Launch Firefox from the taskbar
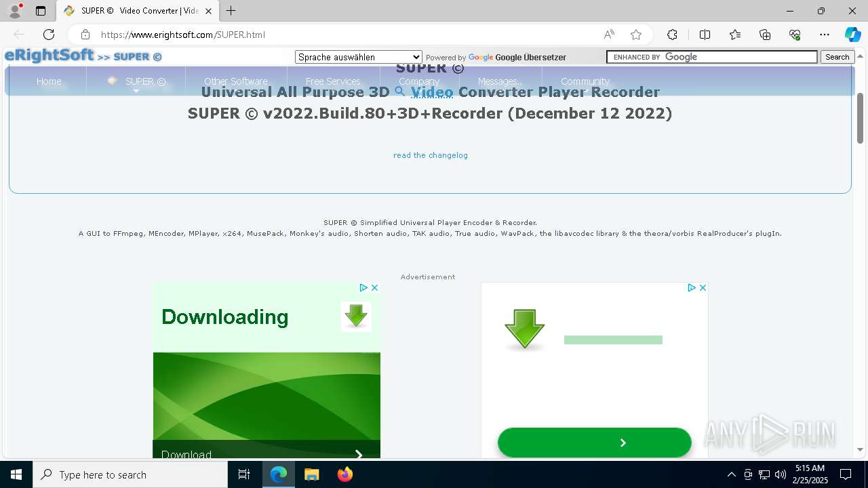Viewport: 868px width, 488px height. pos(345,474)
